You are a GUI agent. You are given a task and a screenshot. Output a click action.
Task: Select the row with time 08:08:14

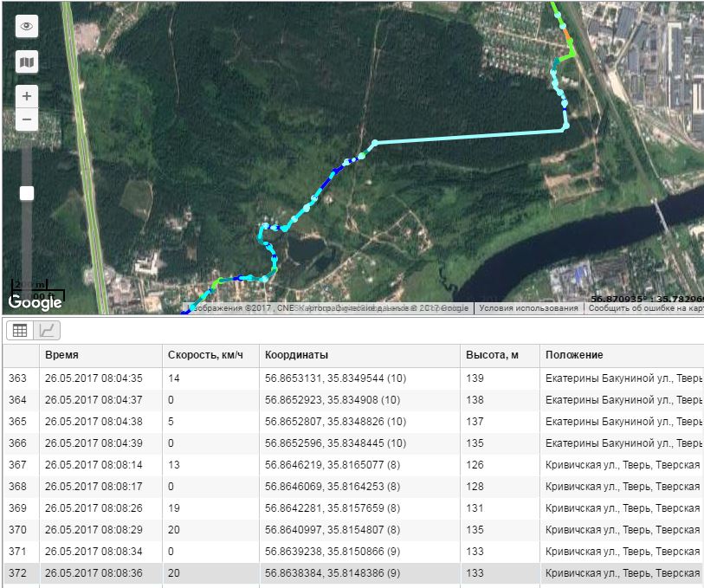pyautogui.click(x=98, y=464)
